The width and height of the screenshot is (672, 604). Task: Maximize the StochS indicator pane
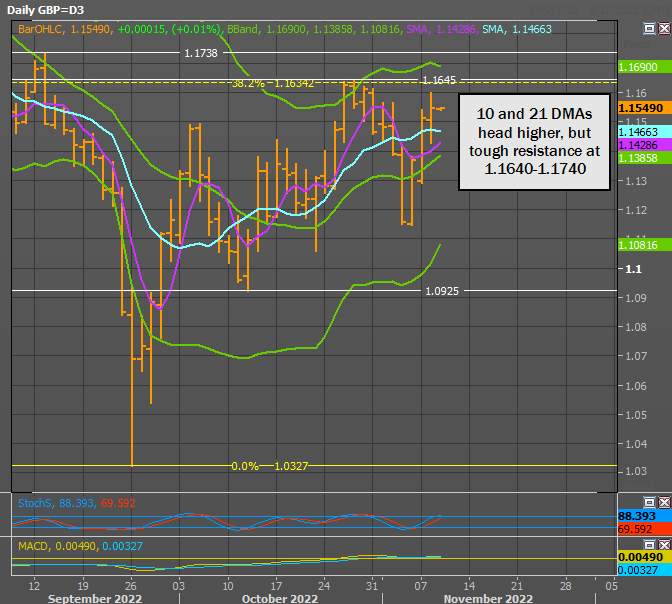(x=650, y=502)
